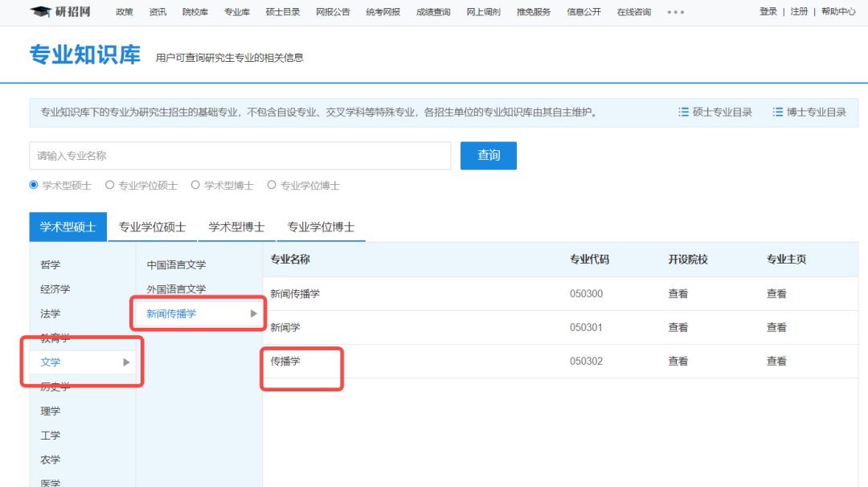
Task: Select 农学 in the discipline list
Action: pos(51,460)
